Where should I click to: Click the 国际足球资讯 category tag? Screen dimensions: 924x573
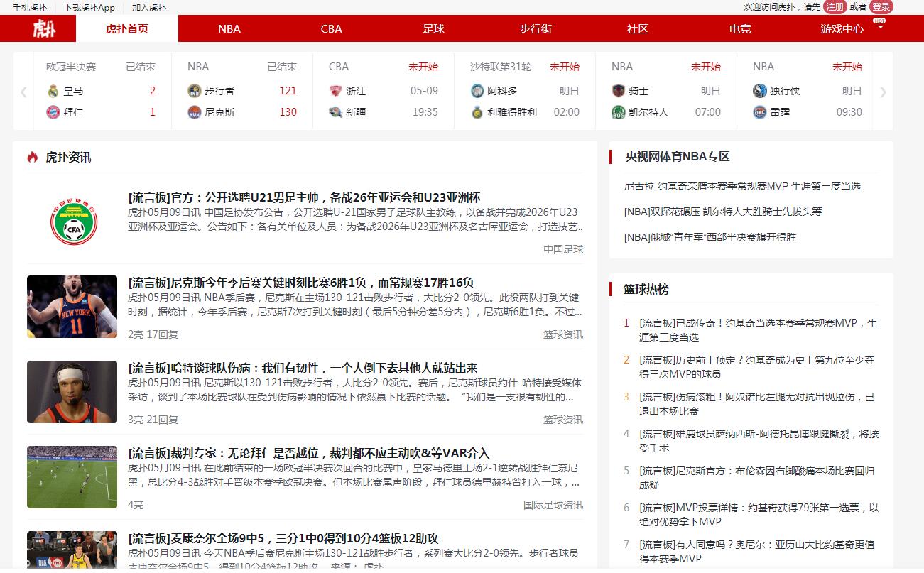click(553, 505)
